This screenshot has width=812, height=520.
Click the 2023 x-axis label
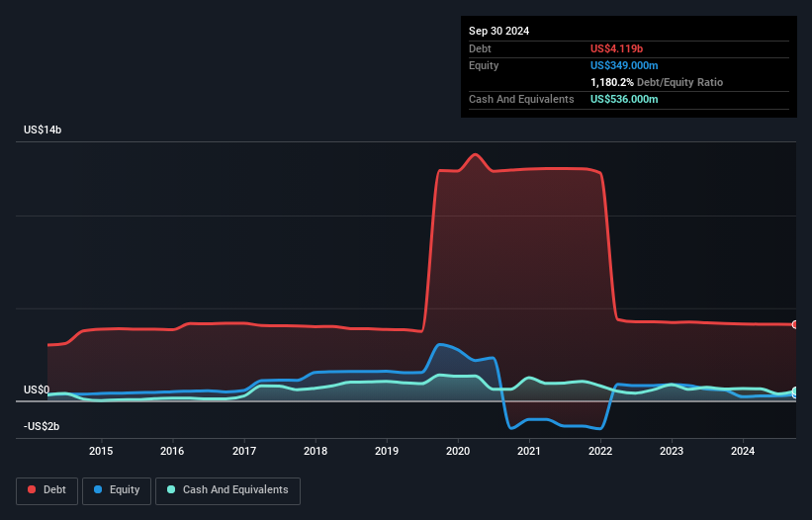[x=672, y=451]
